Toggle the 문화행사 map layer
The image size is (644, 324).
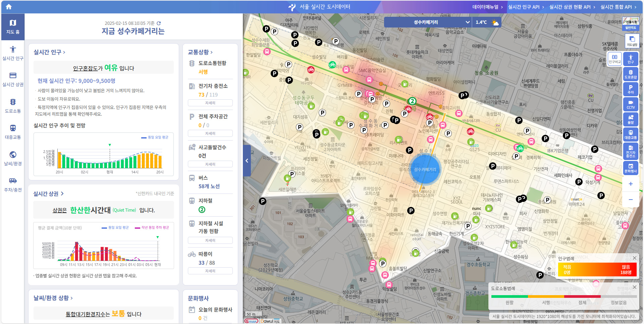click(x=631, y=168)
